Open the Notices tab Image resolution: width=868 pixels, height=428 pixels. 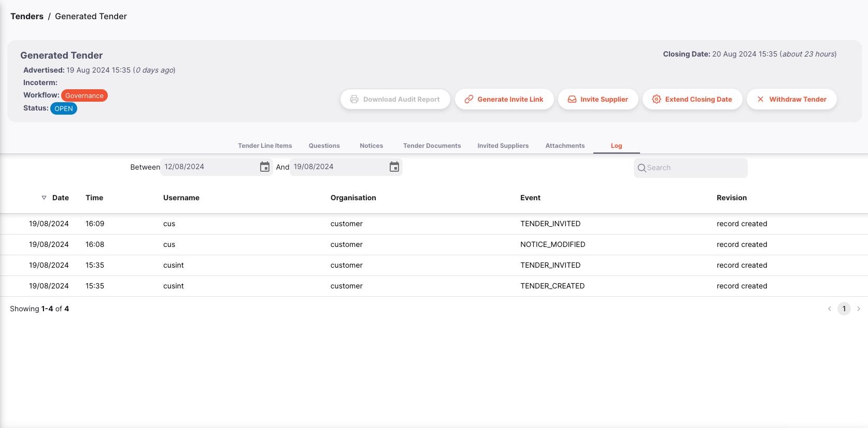372,146
